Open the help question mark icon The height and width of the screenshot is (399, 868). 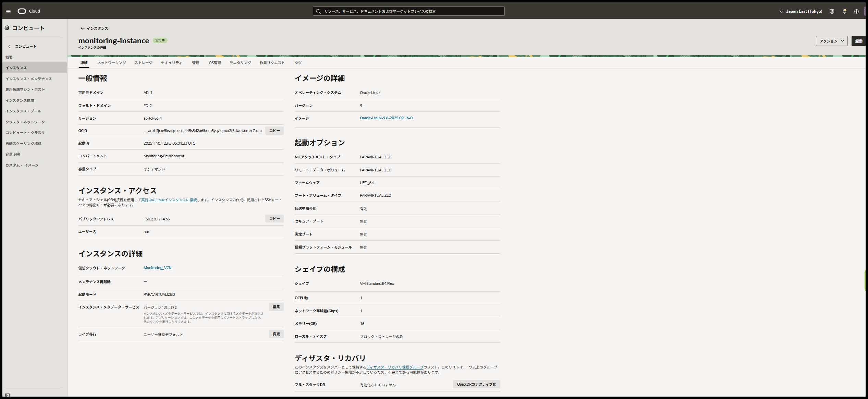(856, 11)
